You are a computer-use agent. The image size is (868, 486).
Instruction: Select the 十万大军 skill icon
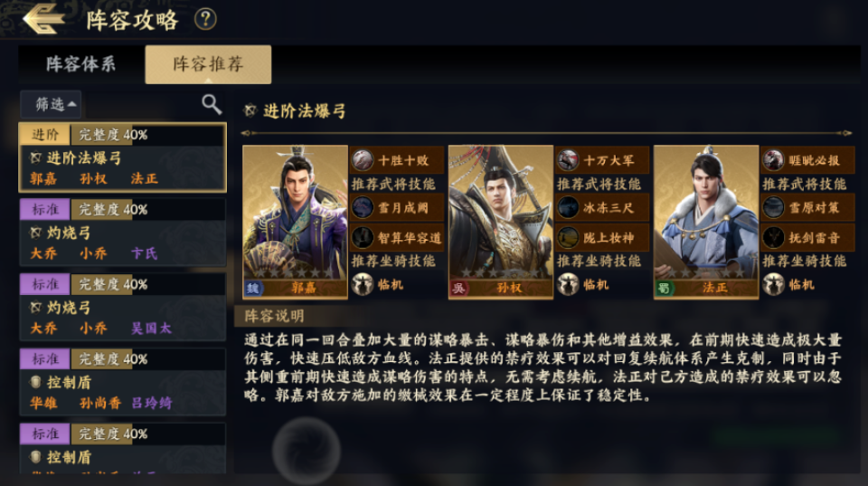pyautogui.click(x=568, y=160)
